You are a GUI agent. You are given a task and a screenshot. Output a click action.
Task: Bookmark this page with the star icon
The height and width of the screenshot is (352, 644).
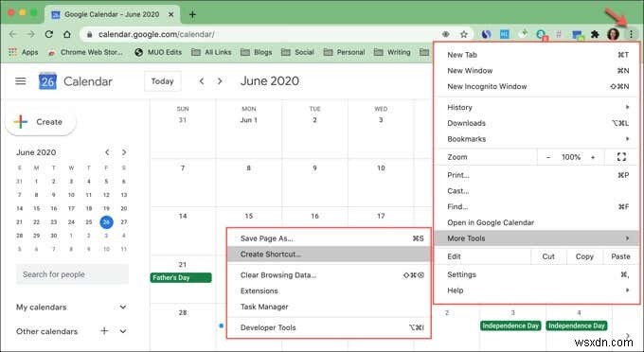(x=464, y=34)
